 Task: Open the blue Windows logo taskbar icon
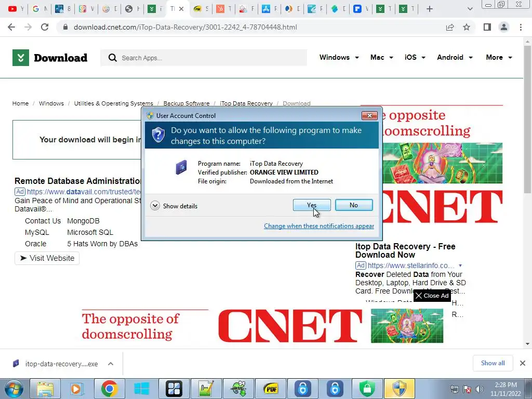pyautogui.click(x=141, y=389)
